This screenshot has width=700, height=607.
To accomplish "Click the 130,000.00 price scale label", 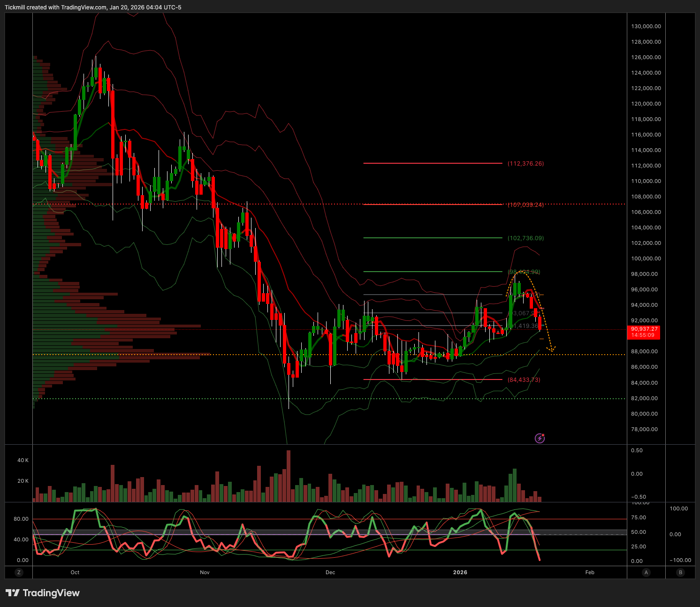I will pyautogui.click(x=646, y=26).
